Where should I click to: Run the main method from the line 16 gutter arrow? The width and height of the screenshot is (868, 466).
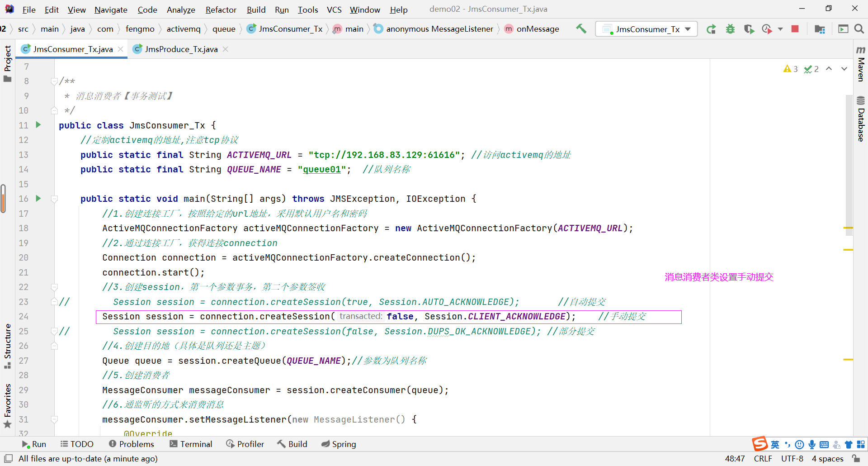(38, 198)
